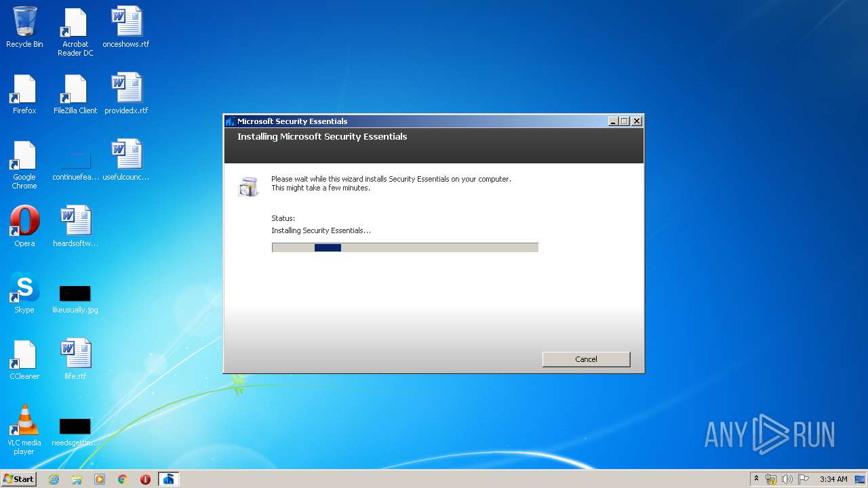Launch Opera from the taskbar

[x=145, y=479]
